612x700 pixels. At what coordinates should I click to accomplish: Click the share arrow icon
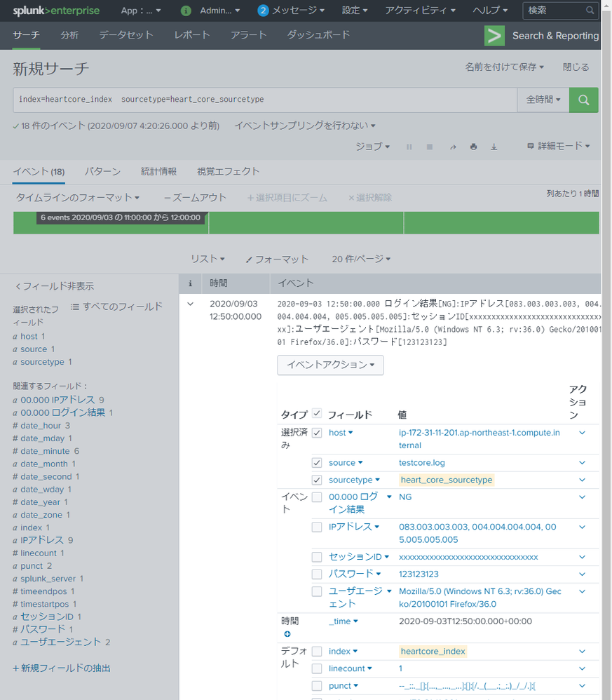click(453, 147)
